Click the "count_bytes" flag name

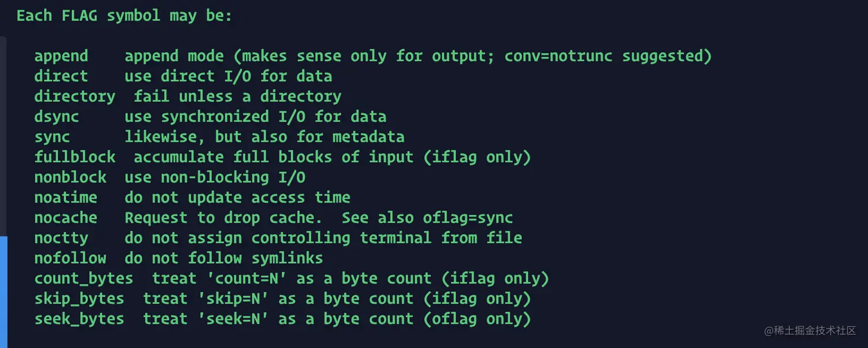tap(84, 279)
